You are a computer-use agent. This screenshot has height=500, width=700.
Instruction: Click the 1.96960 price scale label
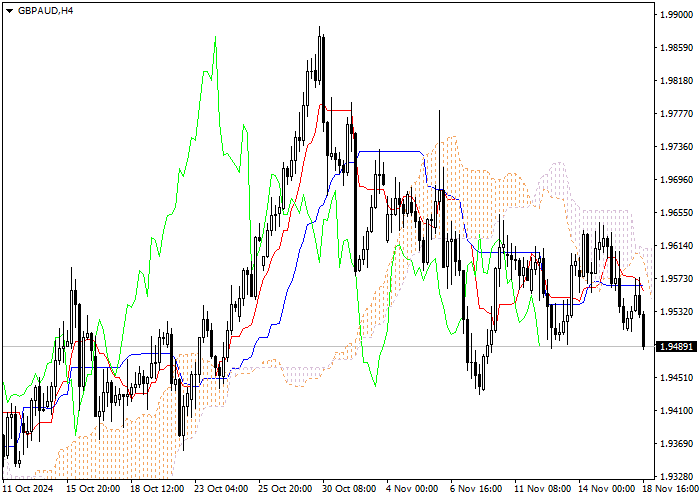[x=677, y=179]
